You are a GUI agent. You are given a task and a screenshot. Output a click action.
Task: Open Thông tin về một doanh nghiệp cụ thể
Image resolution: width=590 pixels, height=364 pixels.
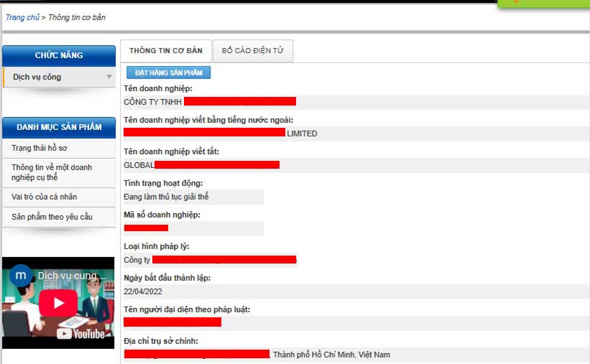(x=52, y=172)
